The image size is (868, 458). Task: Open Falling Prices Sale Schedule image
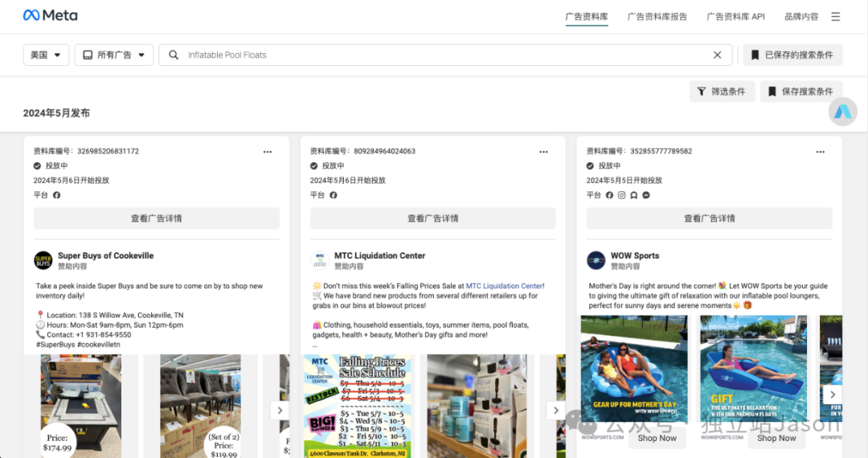tap(357, 406)
